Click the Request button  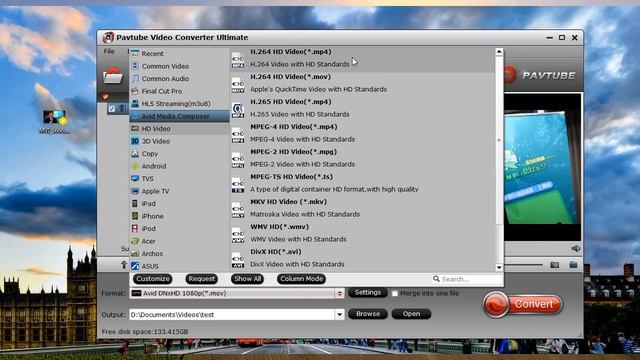(202, 279)
